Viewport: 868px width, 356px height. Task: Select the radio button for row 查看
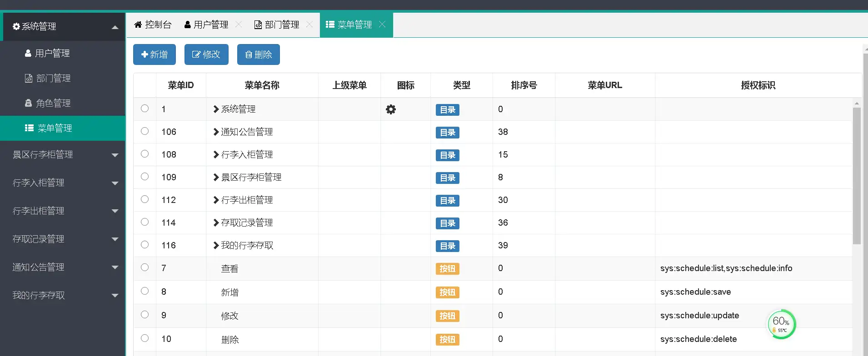(x=145, y=267)
